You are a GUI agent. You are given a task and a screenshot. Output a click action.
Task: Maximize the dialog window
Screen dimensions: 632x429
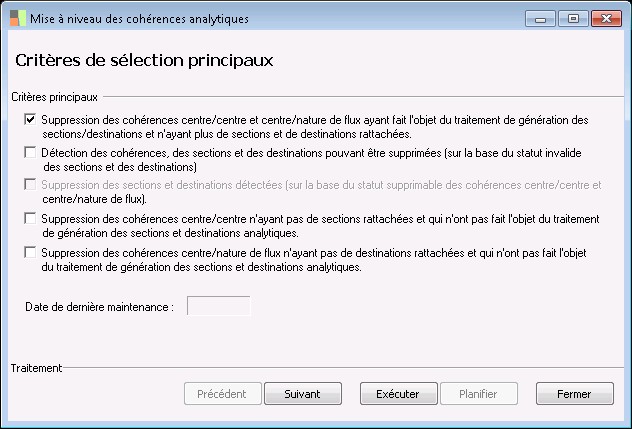coord(573,18)
